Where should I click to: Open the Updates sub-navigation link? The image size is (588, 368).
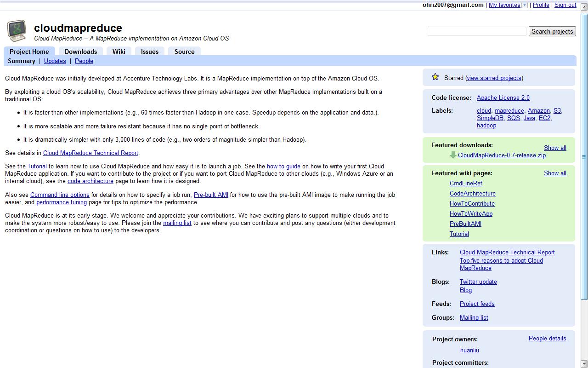55,61
